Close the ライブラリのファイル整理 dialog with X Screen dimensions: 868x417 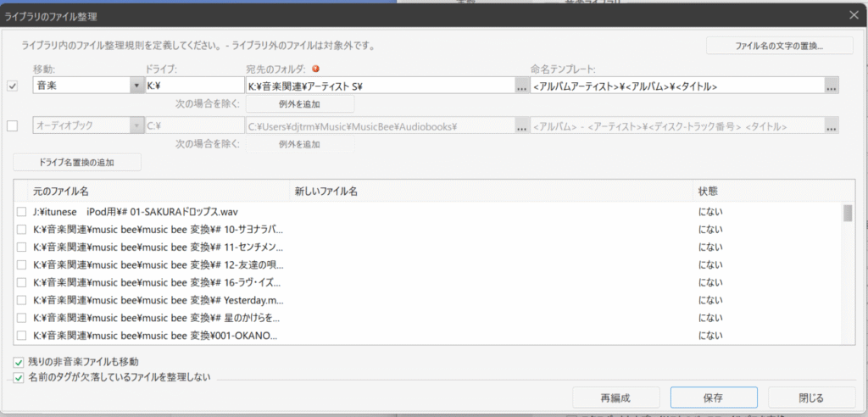[x=854, y=14]
